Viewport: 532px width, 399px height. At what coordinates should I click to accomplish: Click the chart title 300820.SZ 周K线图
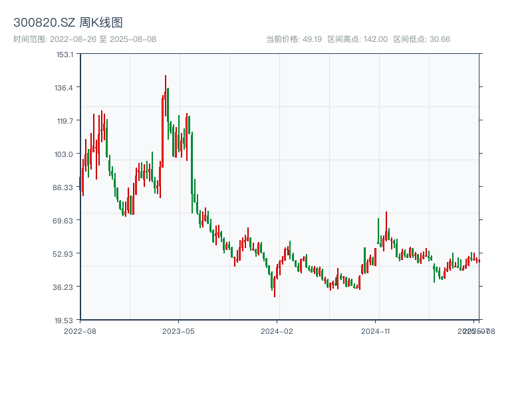click(x=68, y=23)
